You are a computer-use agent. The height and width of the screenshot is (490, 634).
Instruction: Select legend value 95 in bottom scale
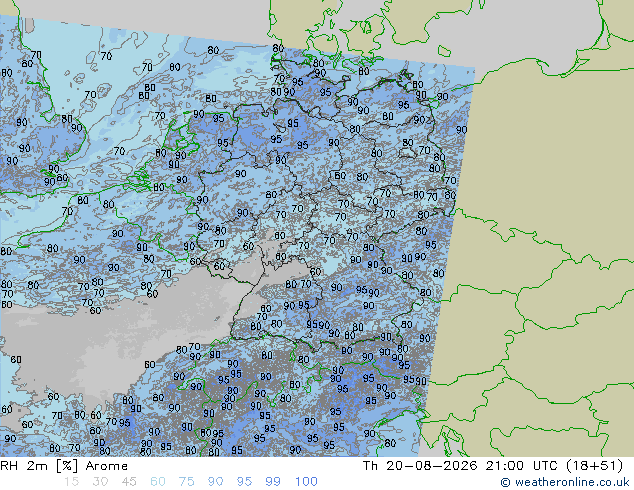pyautogui.click(x=244, y=482)
